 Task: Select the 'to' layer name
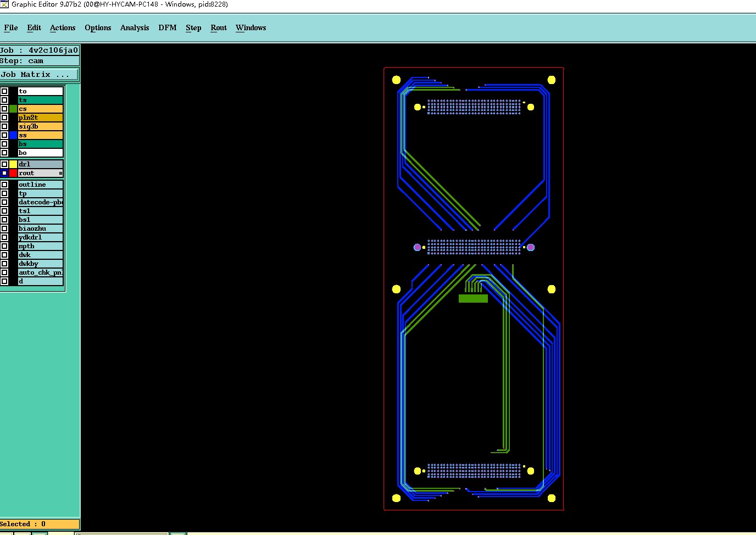[41, 91]
